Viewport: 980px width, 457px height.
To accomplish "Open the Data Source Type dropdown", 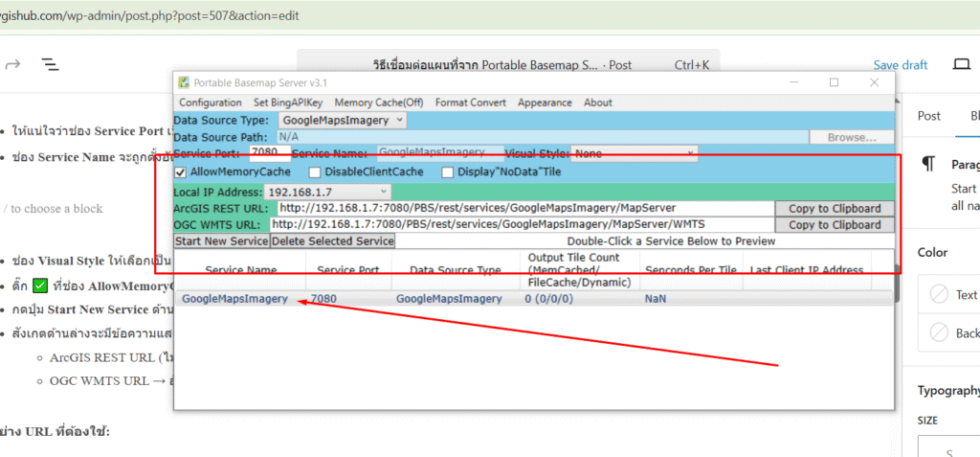I will click(x=342, y=120).
